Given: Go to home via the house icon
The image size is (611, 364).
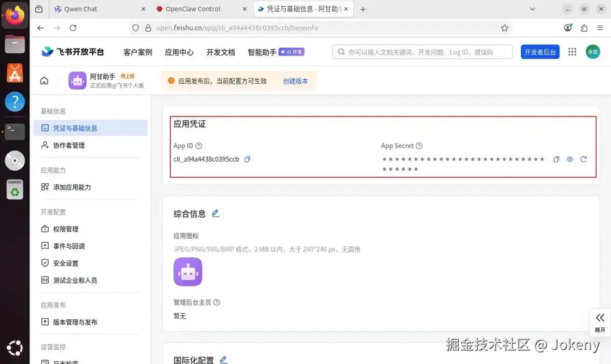Looking at the screenshot, I should tap(44, 81).
